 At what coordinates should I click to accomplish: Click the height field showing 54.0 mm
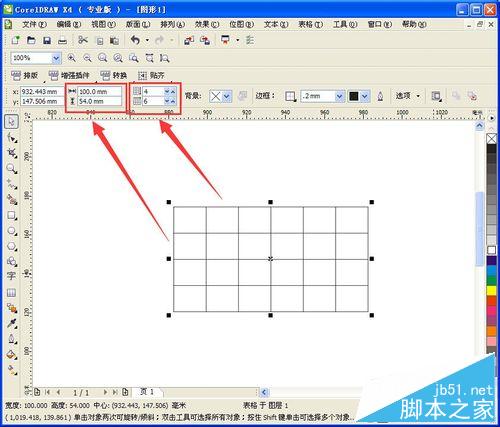[x=100, y=101]
